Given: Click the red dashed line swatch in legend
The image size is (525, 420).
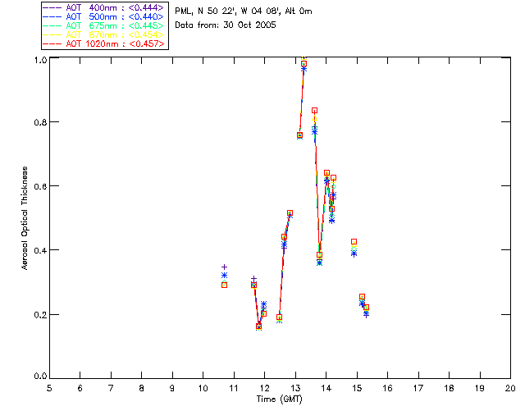Looking at the screenshot, I should pos(52,43).
